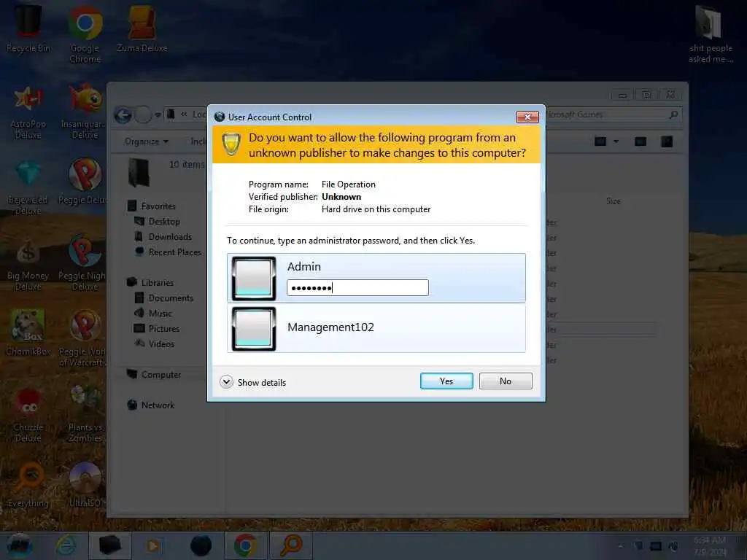747x560 pixels.
Task: Open Zuma Deluxe desktop icon
Action: pyautogui.click(x=142, y=28)
